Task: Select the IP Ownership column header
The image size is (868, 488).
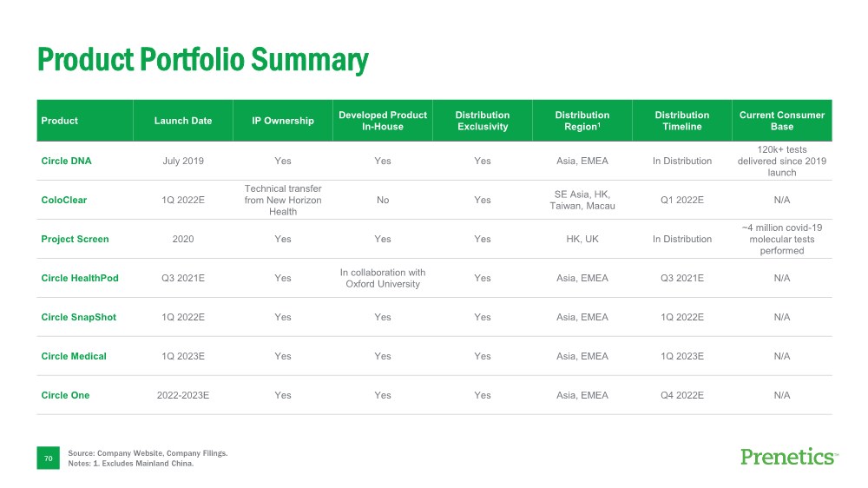Action: [x=283, y=121]
